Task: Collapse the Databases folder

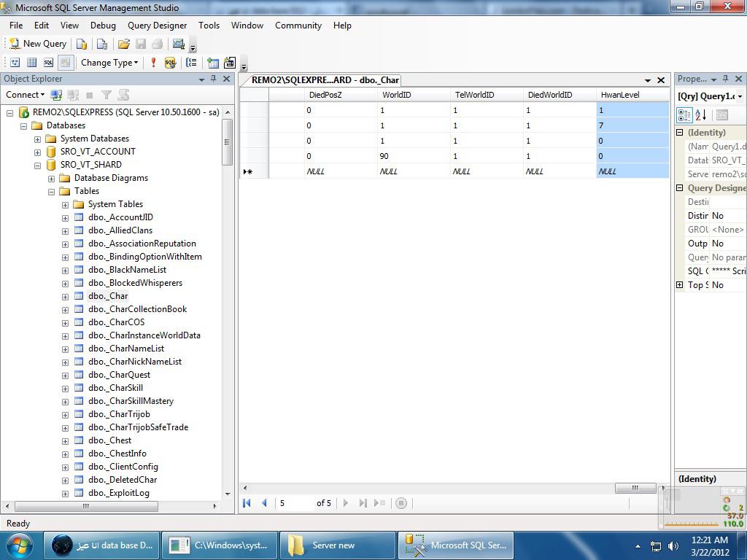Action: pyautogui.click(x=23, y=126)
